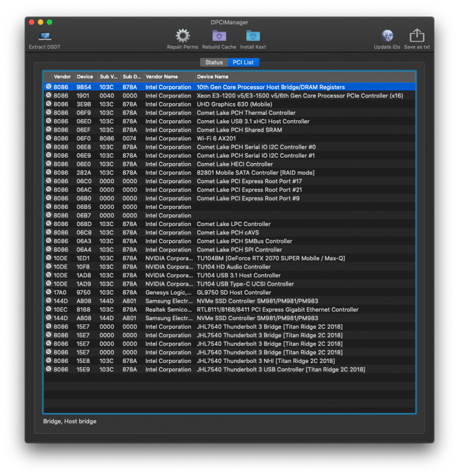This screenshot has width=459, height=476.
Task: Click the Device column header
Action: tap(86, 77)
